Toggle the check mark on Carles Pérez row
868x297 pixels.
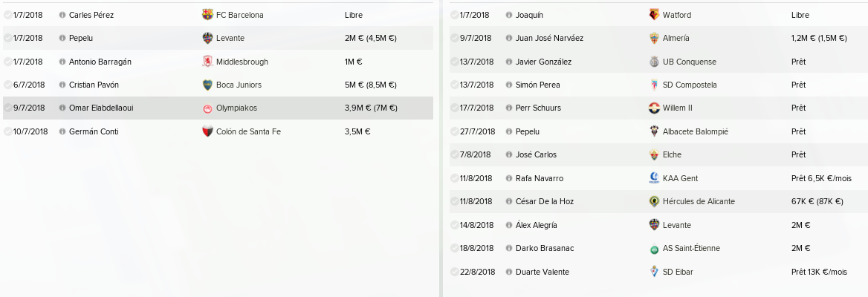[x=7, y=15]
